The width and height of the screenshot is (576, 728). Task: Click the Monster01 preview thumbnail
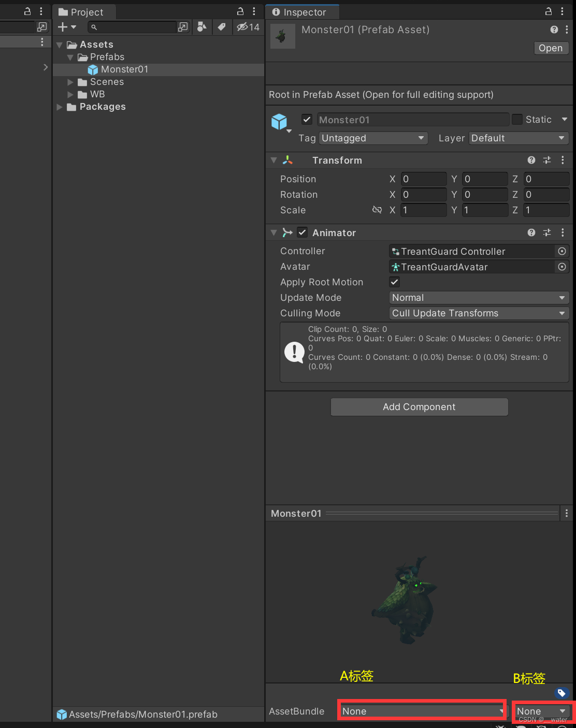coord(282,36)
